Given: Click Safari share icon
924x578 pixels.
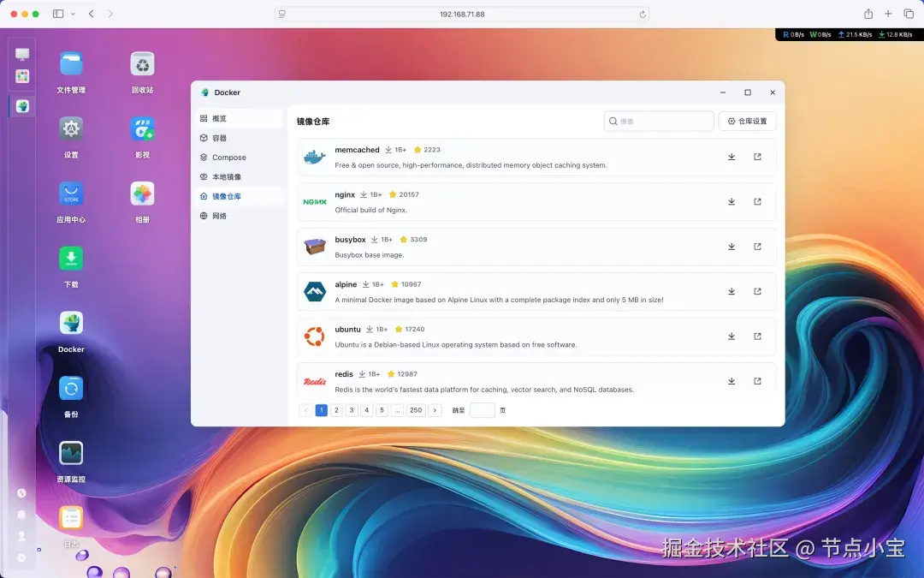Looking at the screenshot, I should [868, 14].
